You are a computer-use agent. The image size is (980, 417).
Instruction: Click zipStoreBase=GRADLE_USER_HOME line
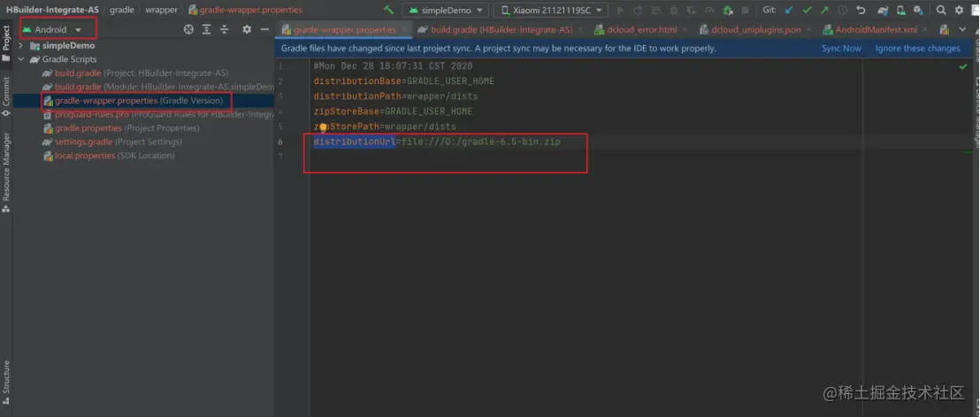tap(393, 112)
